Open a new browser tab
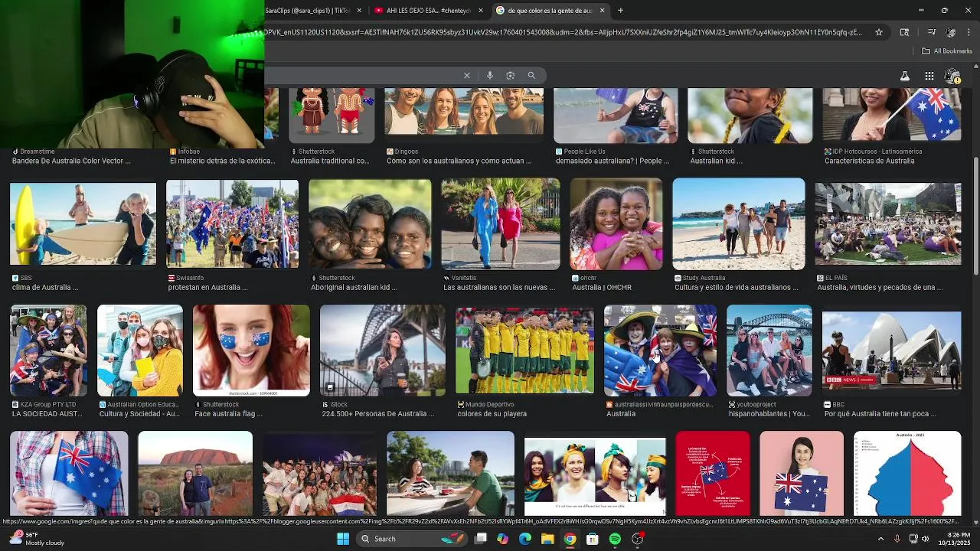The height and width of the screenshot is (551, 980). tap(620, 11)
